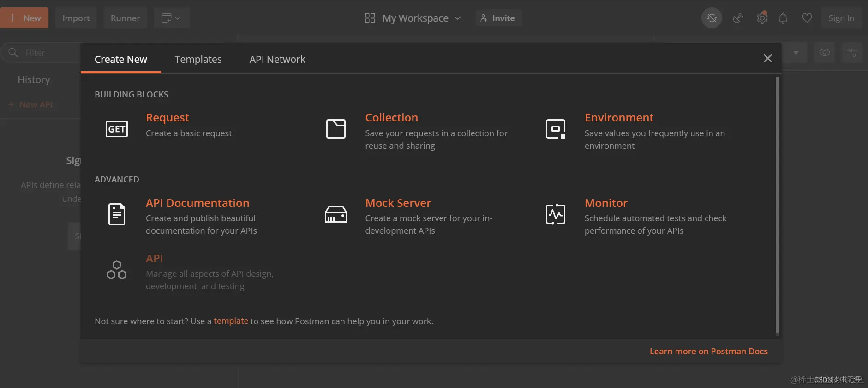Click the dialog vertical scrollbar
Image resolution: width=868 pixels, height=388 pixels.
pos(778,206)
